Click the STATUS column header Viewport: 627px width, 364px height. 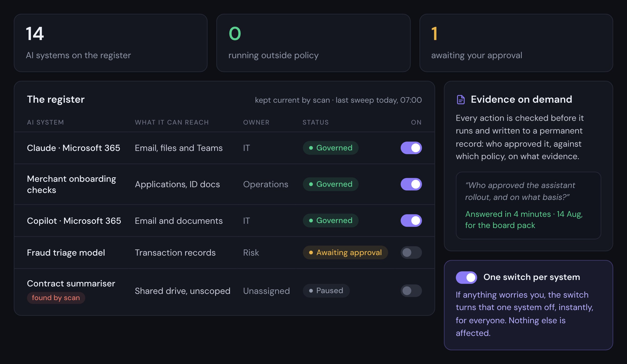[x=315, y=122]
